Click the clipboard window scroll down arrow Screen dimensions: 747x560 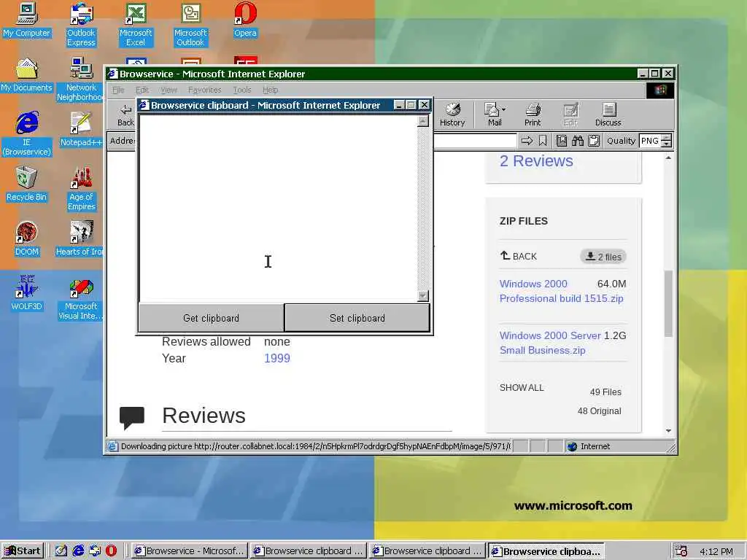pyautogui.click(x=422, y=296)
